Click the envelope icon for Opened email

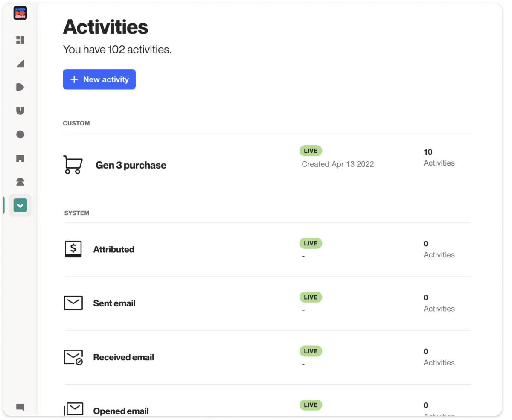[73, 409]
